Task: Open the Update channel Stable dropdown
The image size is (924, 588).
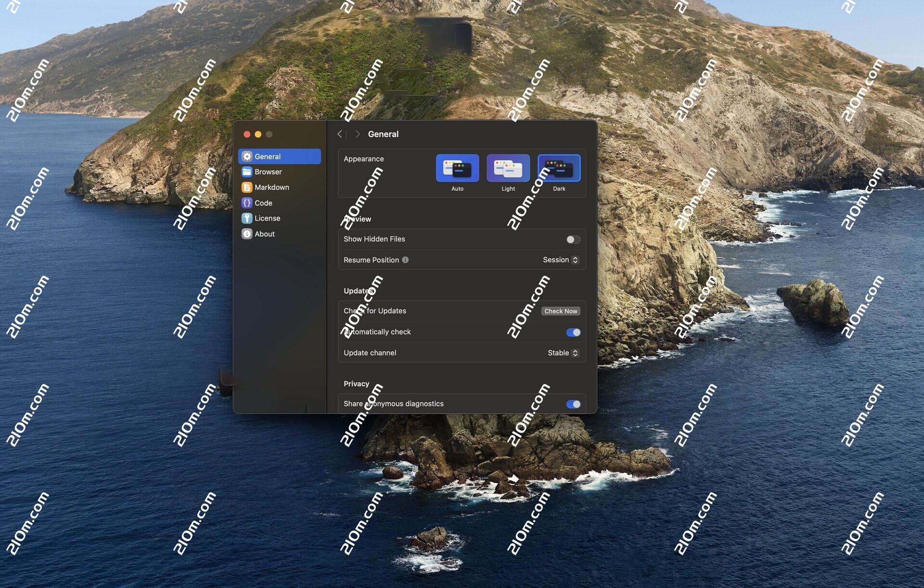Action: point(563,353)
